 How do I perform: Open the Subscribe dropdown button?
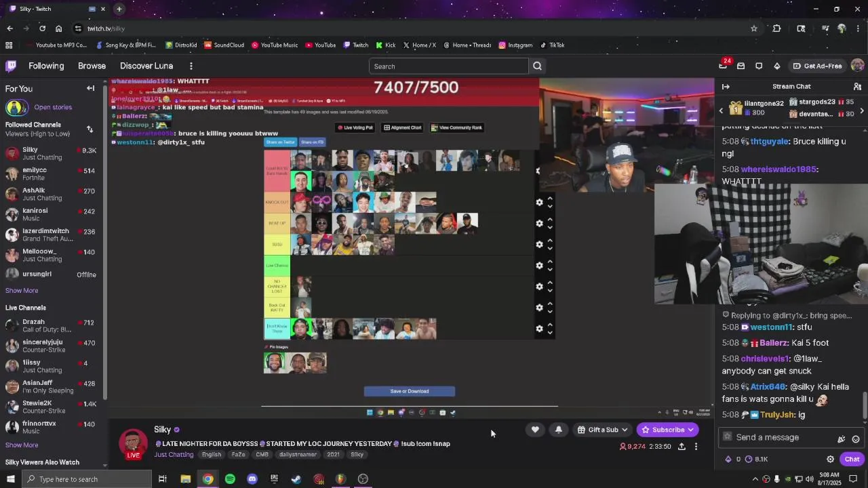(x=668, y=430)
